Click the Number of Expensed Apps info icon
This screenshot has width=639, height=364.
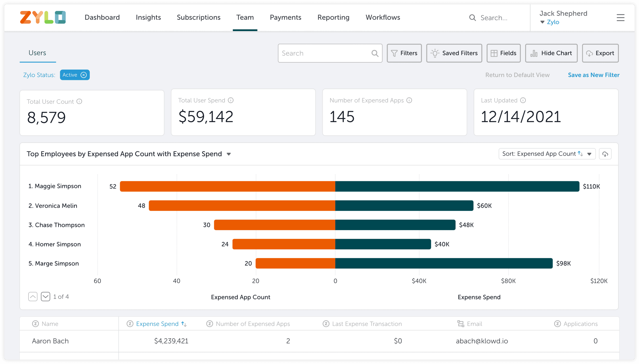[x=409, y=100]
